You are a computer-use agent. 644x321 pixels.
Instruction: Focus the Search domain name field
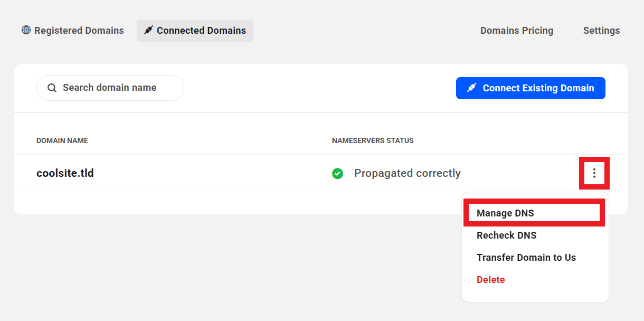pyautogui.click(x=116, y=88)
